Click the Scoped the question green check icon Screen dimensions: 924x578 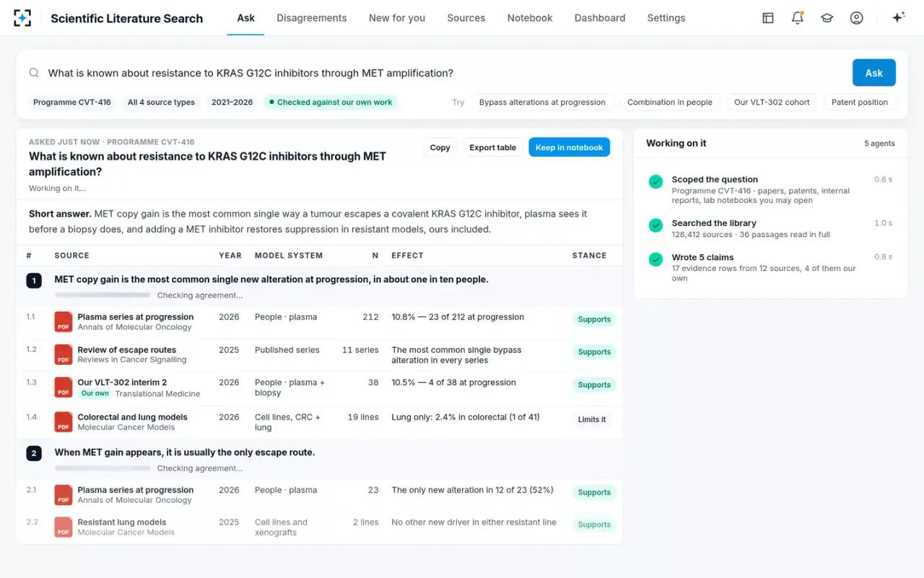click(x=655, y=182)
